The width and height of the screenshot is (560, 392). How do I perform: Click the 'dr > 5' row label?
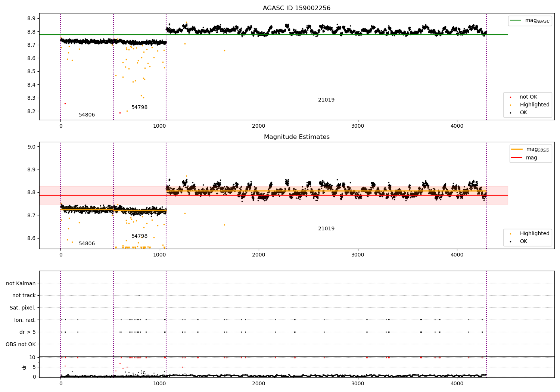28,332
